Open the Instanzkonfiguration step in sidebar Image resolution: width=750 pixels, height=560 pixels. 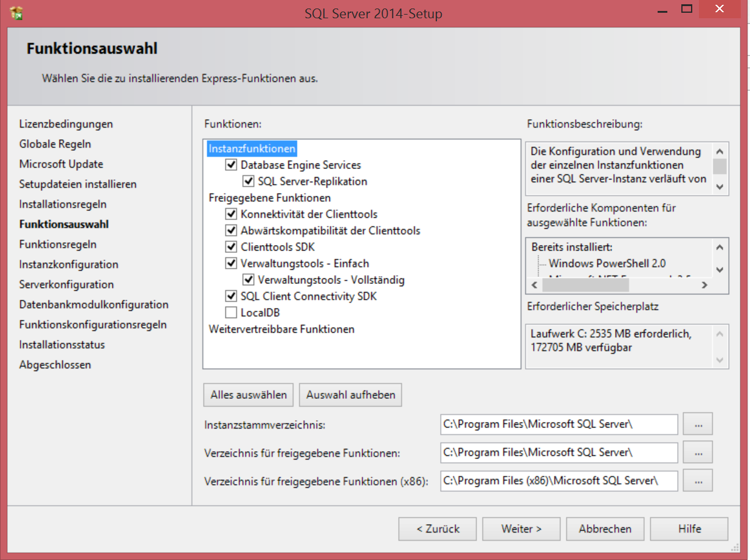click(x=69, y=264)
